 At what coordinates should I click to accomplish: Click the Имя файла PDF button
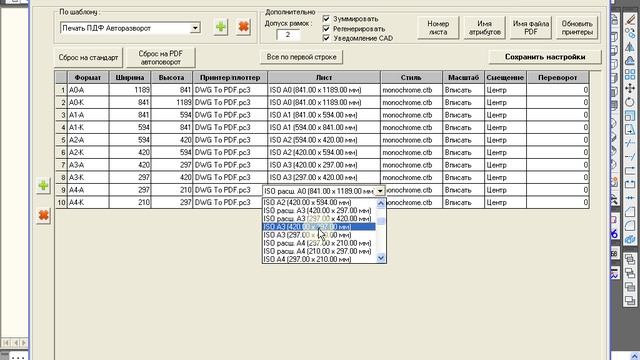tap(531, 28)
